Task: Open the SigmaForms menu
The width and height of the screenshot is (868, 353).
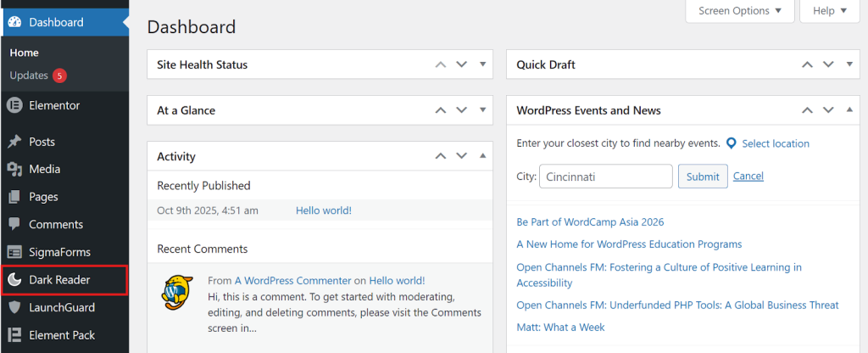Action: point(64,252)
